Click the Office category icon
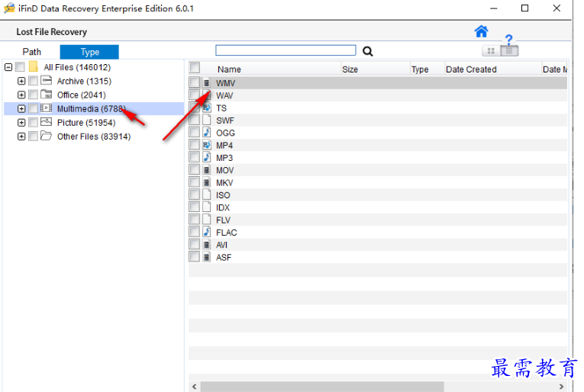Screen dimensions: 584x392 (x=46, y=94)
